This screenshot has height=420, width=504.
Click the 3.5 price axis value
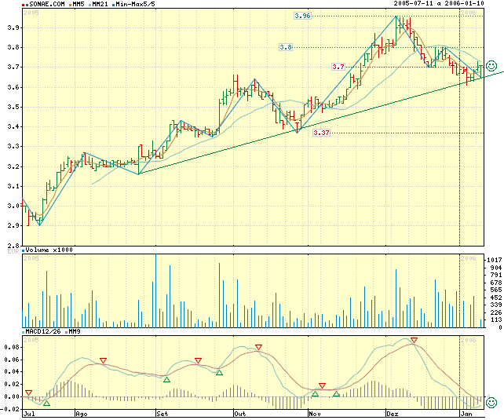[x=13, y=107]
